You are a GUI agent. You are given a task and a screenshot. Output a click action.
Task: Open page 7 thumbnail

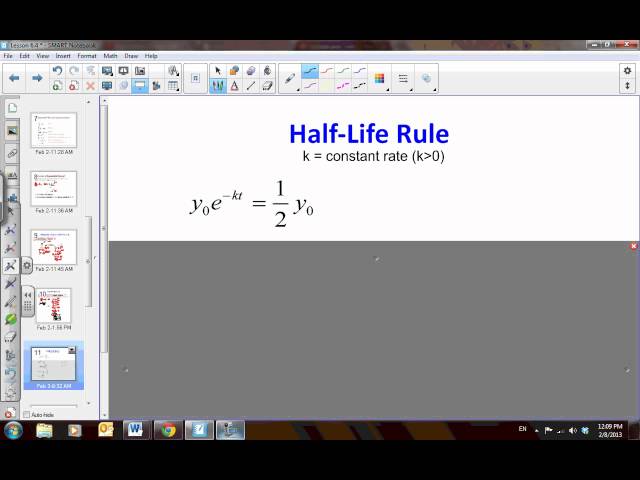pyautogui.click(x=53, y=130)
